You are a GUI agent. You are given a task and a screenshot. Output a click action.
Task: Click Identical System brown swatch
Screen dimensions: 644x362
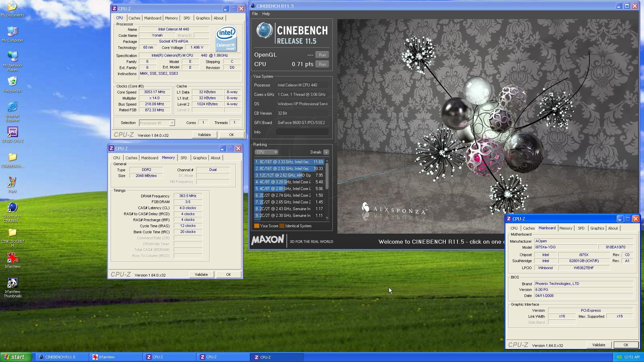[x=282, y=226]
